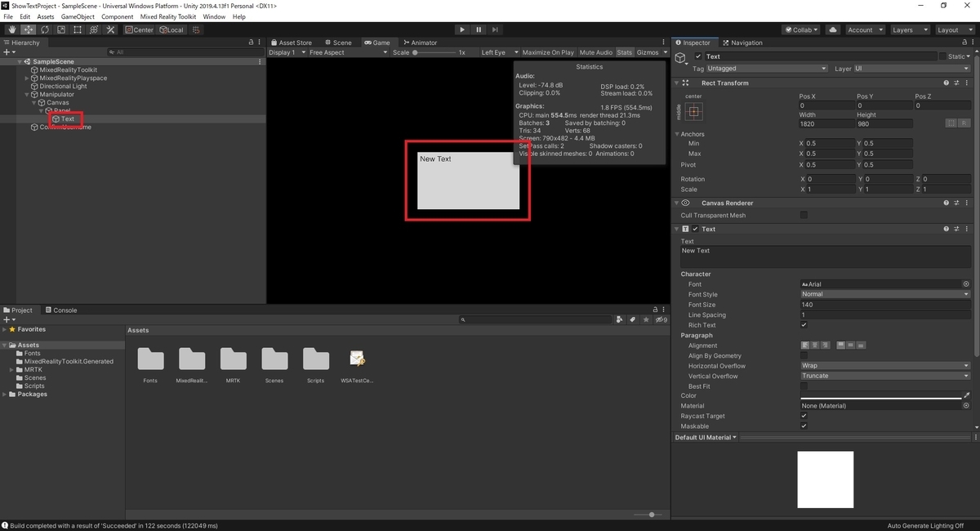
Task: Toggle Cull Transparent Mesh checkbox
Action: click(804, 216)
